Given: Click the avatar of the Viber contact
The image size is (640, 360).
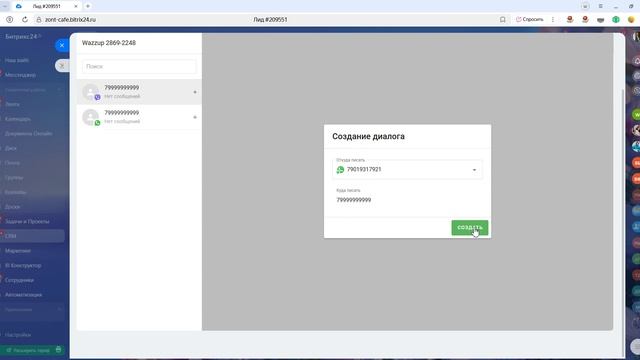Looking at the screenshot, I should 90,92.
